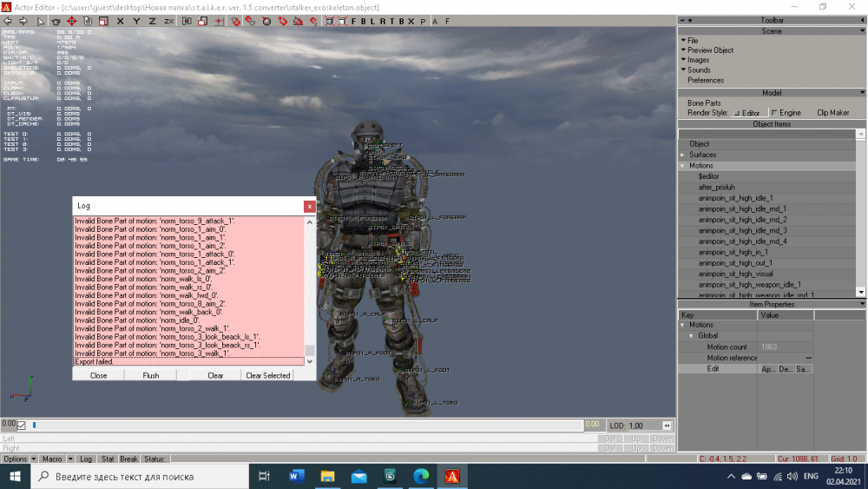Toggle the checkbox beside the timeline
Viewport: 868px width, 489px height.
[x=22, y=426]
